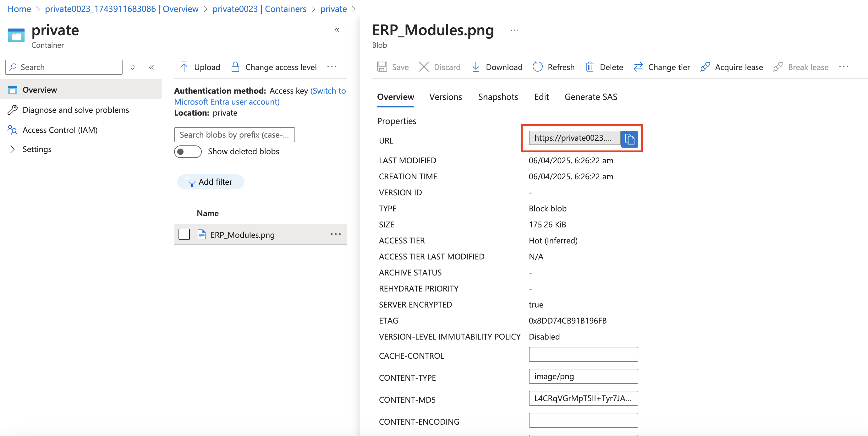Open the Generate SAS tab
The width and height of the screenshot is (868, 436).
[x=591, y=97]
